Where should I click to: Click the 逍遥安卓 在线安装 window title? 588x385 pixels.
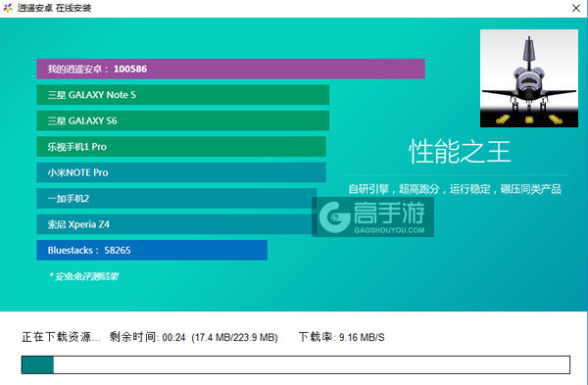click(x=54, y=8)
